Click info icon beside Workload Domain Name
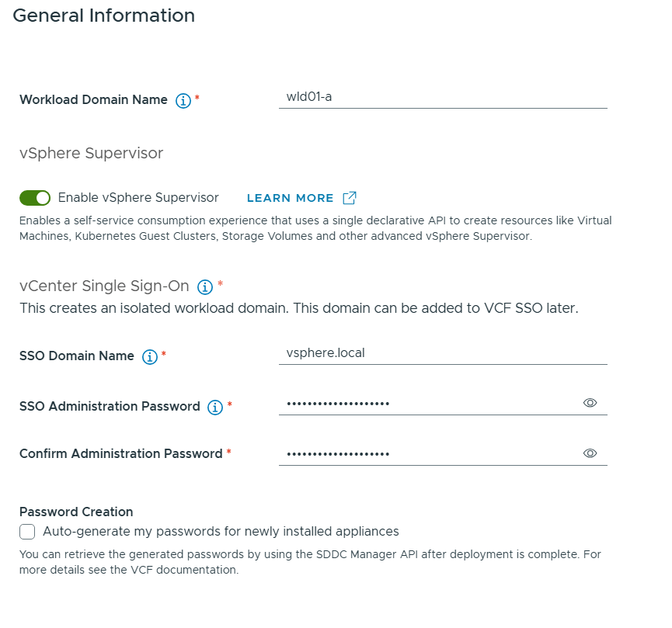This screenshot has height=628, width=672. pos(183,100)
